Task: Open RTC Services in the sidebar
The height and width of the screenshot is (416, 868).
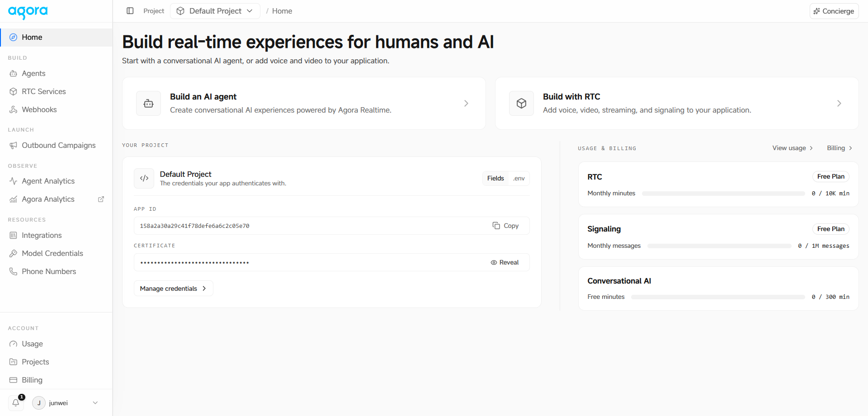Action: pyautogui.click(x=56, y=92)
